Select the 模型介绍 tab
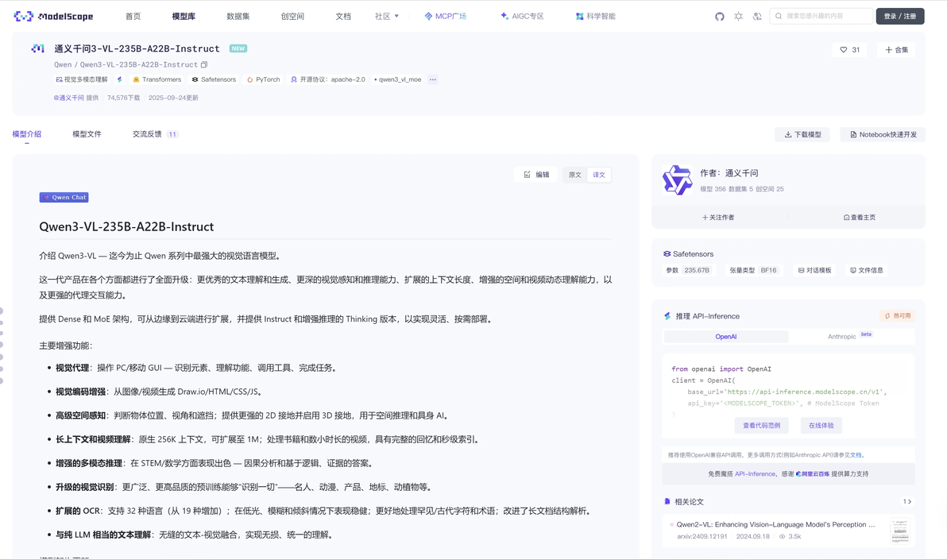Image resolution: width=947 pixels, height=560 pixels. pyautogui.click(x=26, y=134)
